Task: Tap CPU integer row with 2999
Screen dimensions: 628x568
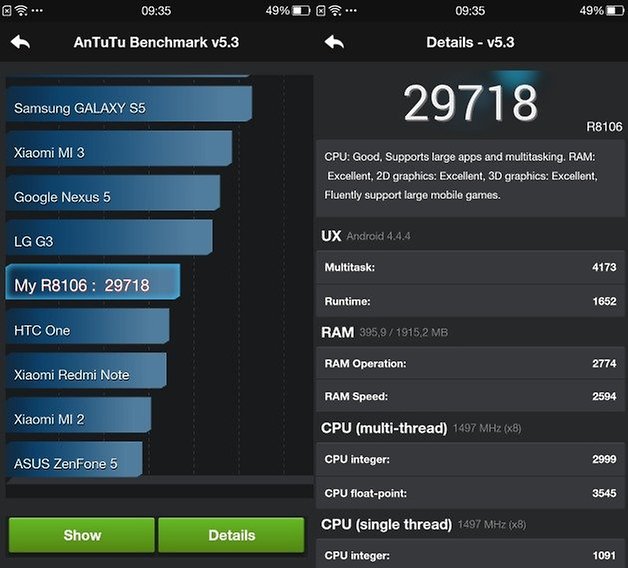Action: (470, 459)
